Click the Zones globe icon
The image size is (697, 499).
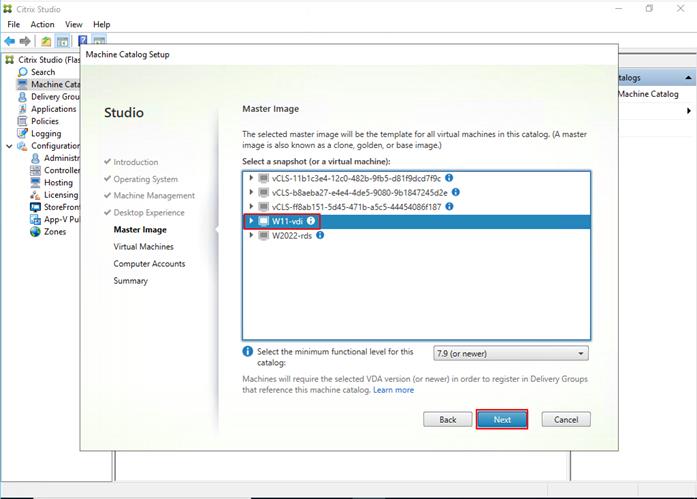click(36, 232)
